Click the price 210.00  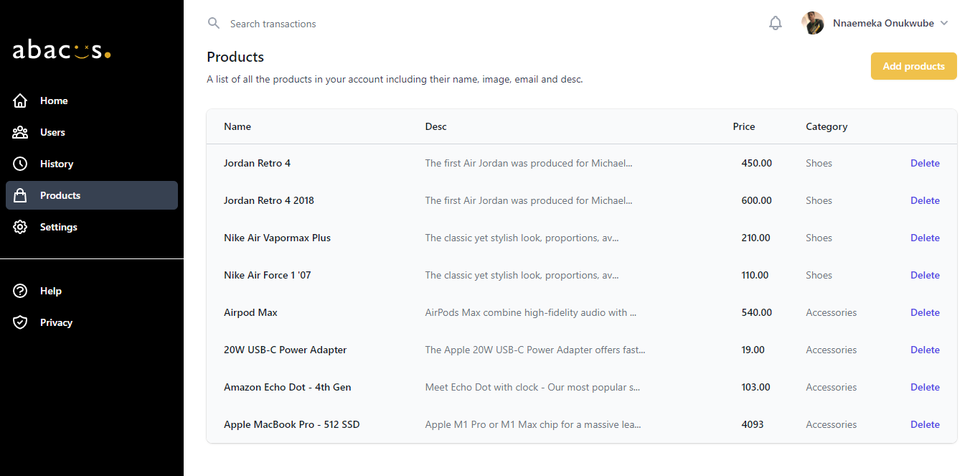tap(756, 238)
